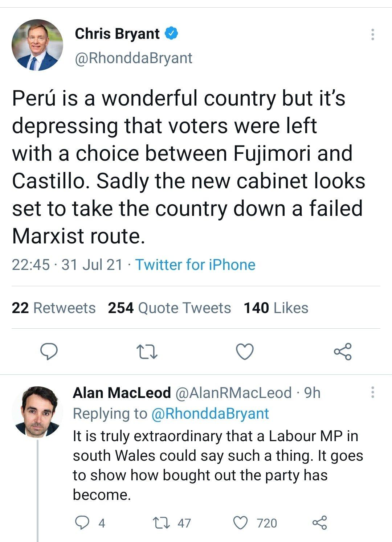The height and width of the screenshot is (542, 392).
Task: View the 140 Likes list
Action: point(276,308)
